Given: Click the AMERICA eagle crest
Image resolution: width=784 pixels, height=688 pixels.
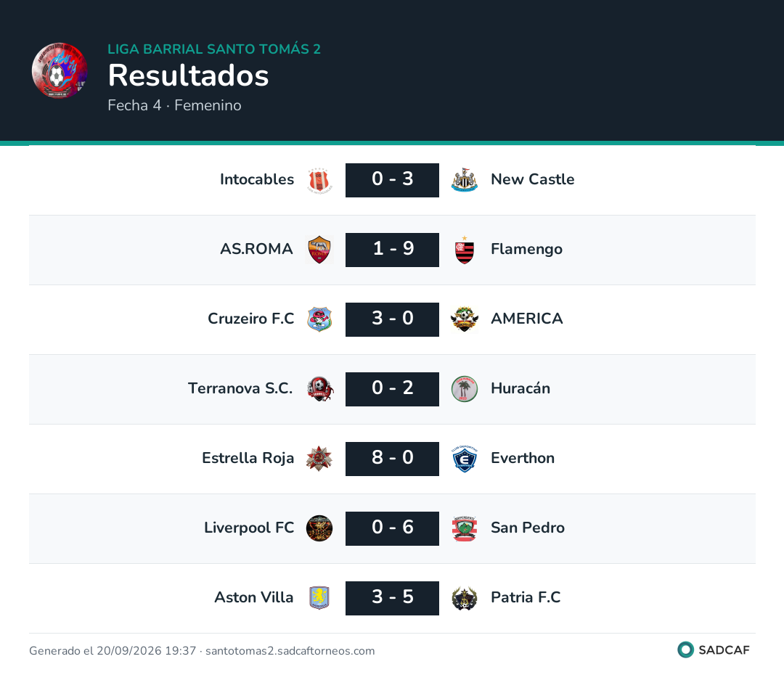Looking at the screenshot, I should pos(465,319).
